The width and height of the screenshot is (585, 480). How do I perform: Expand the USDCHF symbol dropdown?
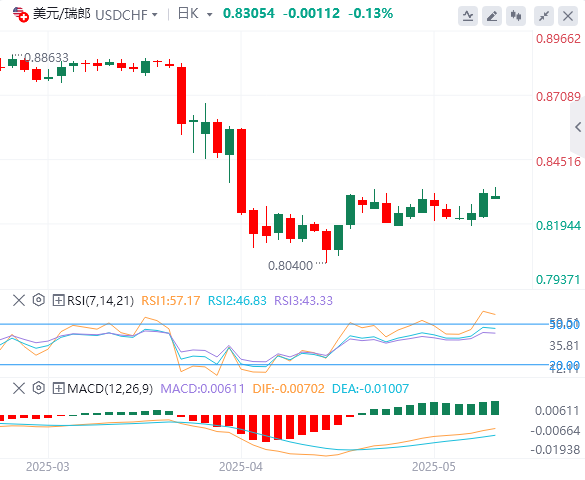click(154, 15)
